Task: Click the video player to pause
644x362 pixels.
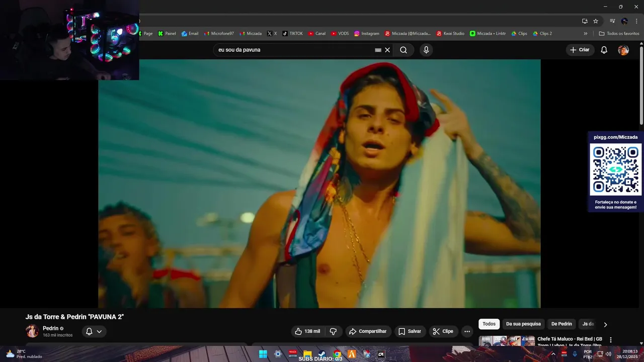Action: click(x=319, y=184)
